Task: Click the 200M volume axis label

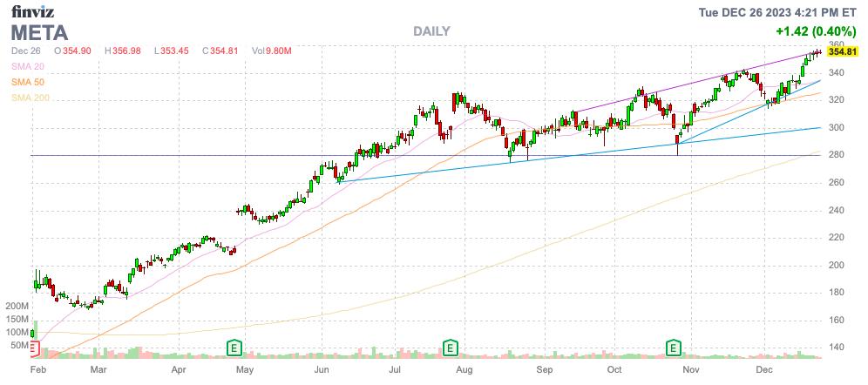Action: click(x=16, y=307)
